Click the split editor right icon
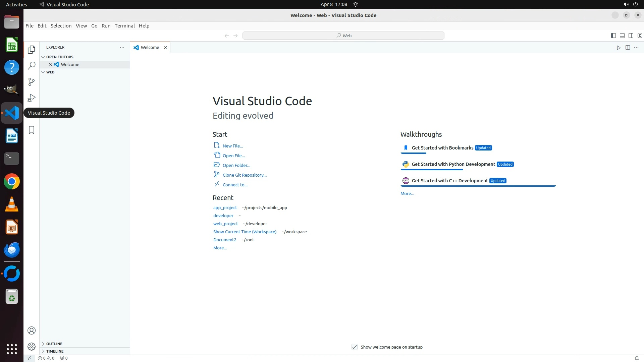 pos(628,48)
